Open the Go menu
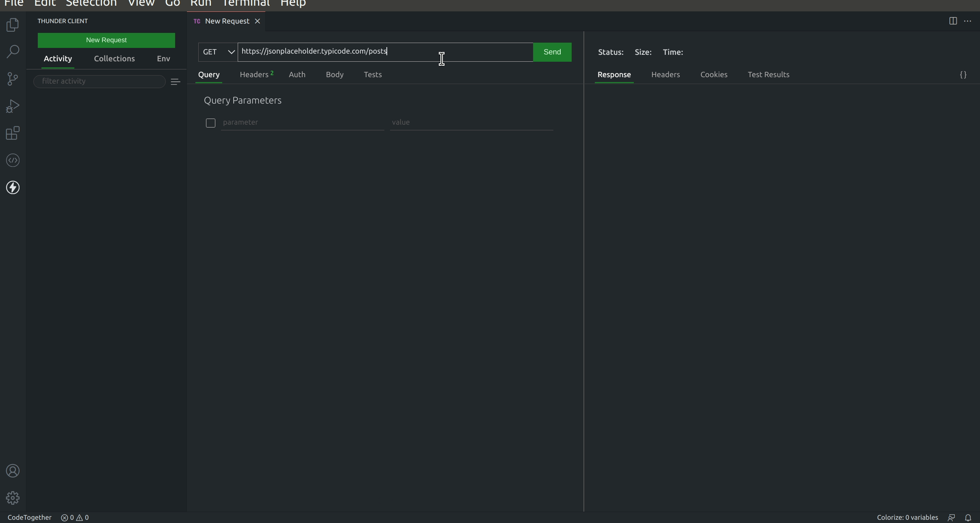Viewport: 980px width, 523px height. coord(172,3)
